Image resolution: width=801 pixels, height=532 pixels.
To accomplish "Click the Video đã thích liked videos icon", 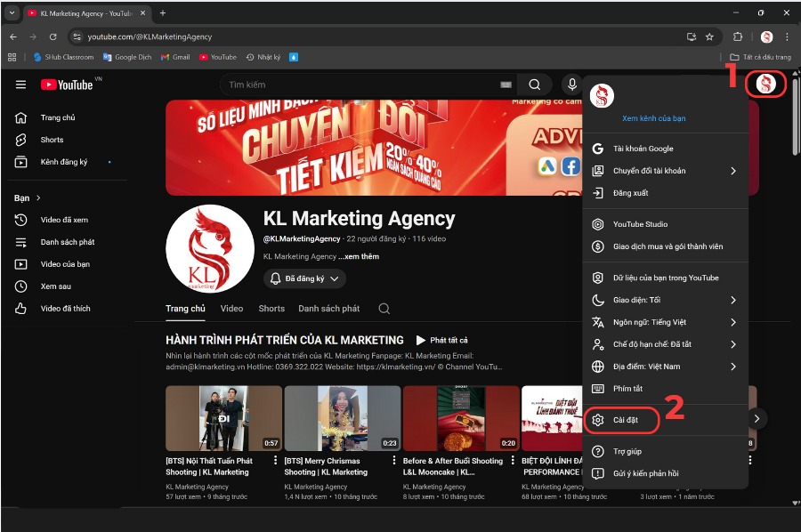I will [20, 308].
